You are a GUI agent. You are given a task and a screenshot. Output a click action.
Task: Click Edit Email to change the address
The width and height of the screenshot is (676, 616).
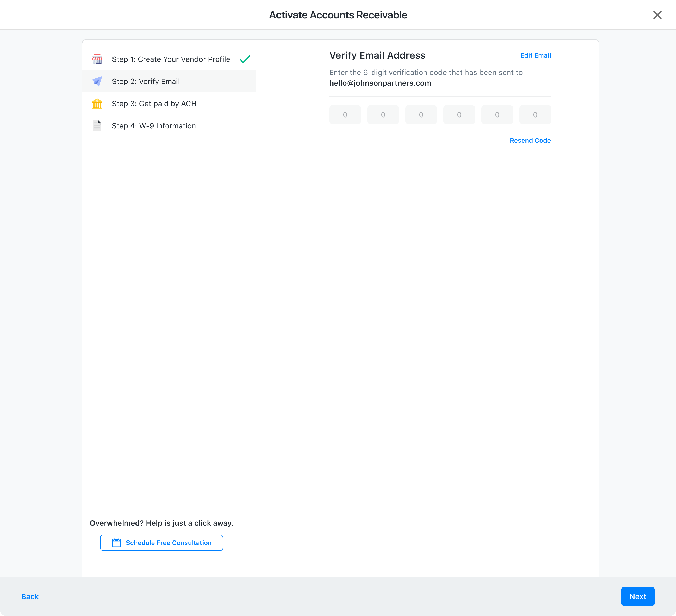click(x=536, y=55)
